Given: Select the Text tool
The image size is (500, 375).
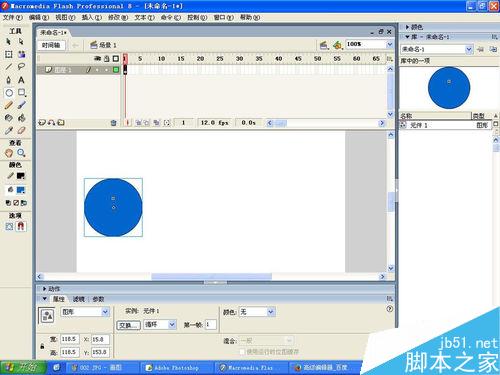Looking at the screenshot, I should pyautogui.click(x=21, y=80).
